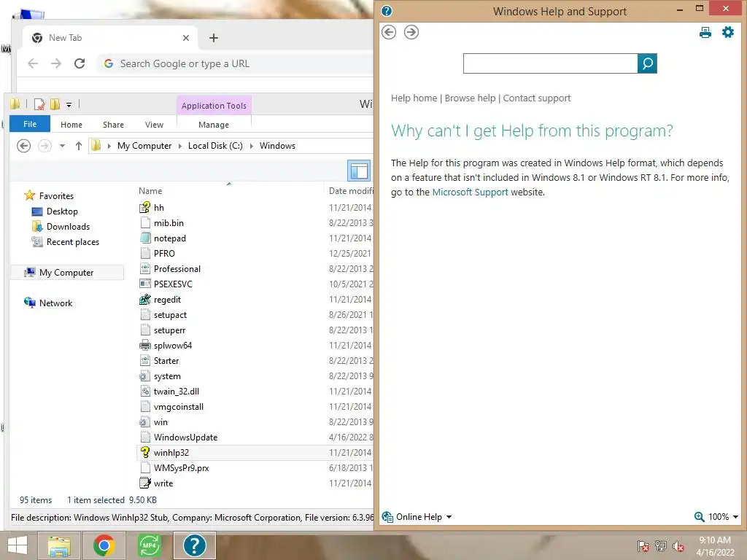The image size is (747, 560).
Task: Open the Online Help dropdown
Action: [417, 517]
